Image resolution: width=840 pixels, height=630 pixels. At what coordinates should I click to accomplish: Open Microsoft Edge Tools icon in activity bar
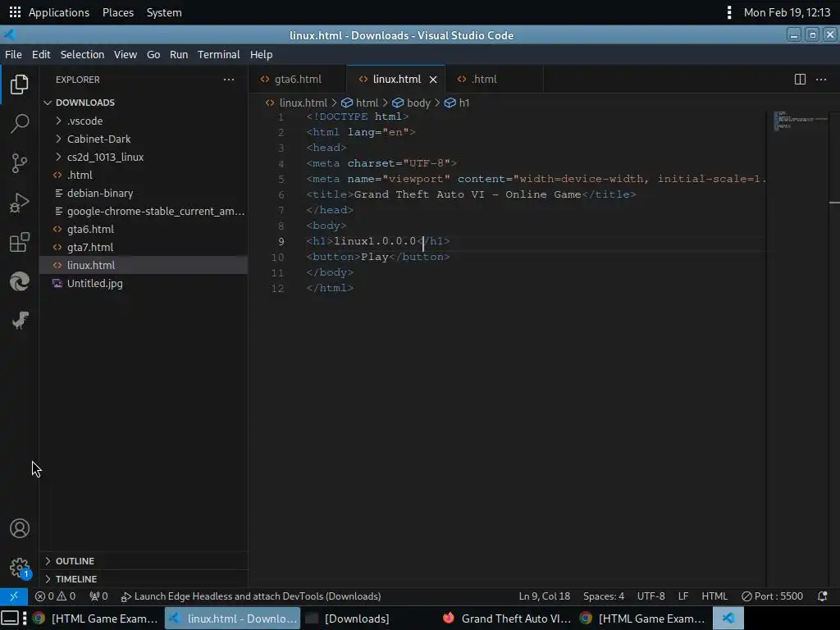(20, 281)
